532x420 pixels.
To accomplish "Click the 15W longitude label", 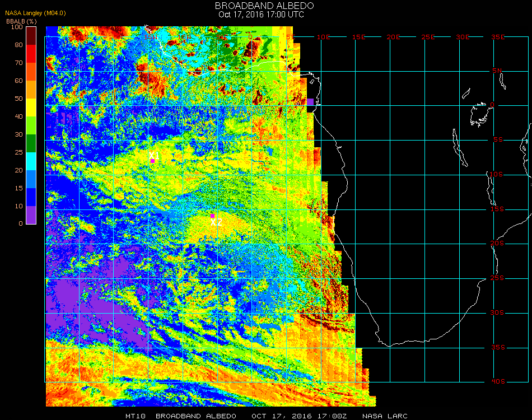I will coord(150,37).
